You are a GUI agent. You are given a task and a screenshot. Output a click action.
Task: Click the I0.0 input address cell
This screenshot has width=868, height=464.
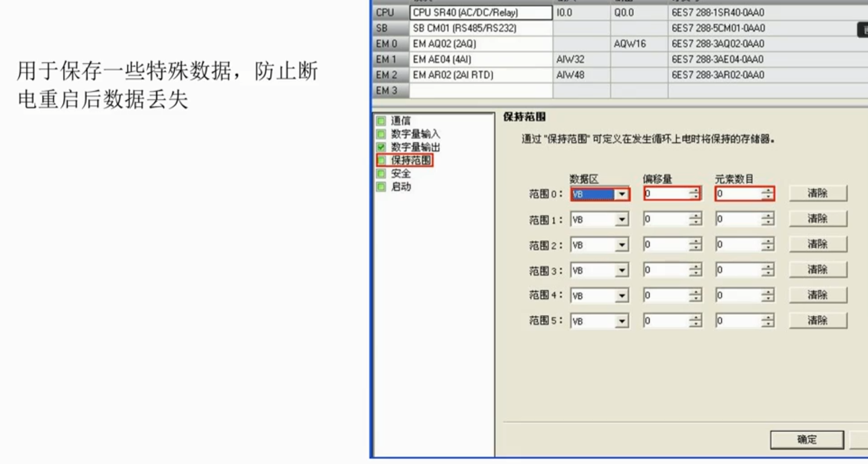click(x=582, y=13)
